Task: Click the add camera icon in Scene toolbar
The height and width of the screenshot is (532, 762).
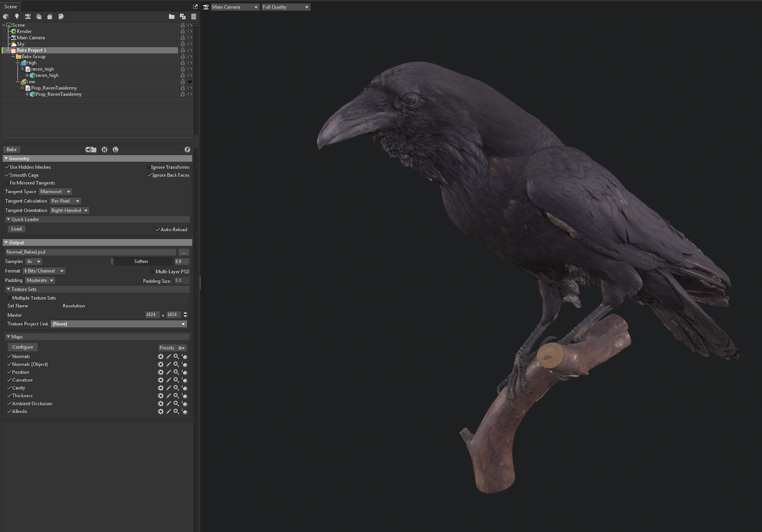Action: 28,17
